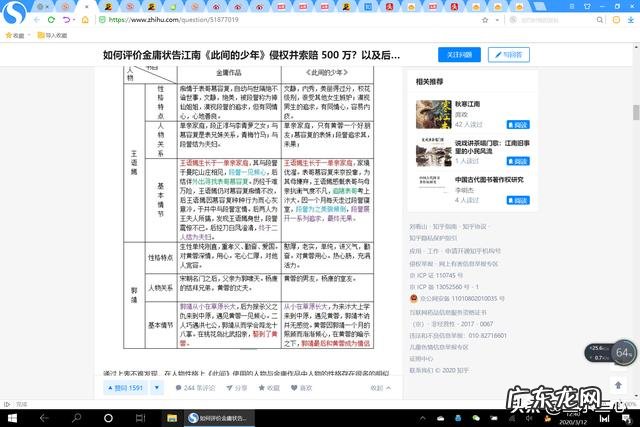Open the 导入收藏 folder on favorites bar
Image resolution: width=640 pixels, height=427 pixels.
(x=52, y=36)
